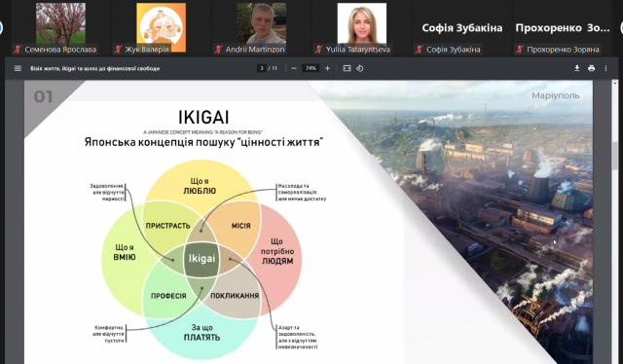The image size is (623, 364).
Task: Rotate the document counterclockwise
Action: coord(359,68)
